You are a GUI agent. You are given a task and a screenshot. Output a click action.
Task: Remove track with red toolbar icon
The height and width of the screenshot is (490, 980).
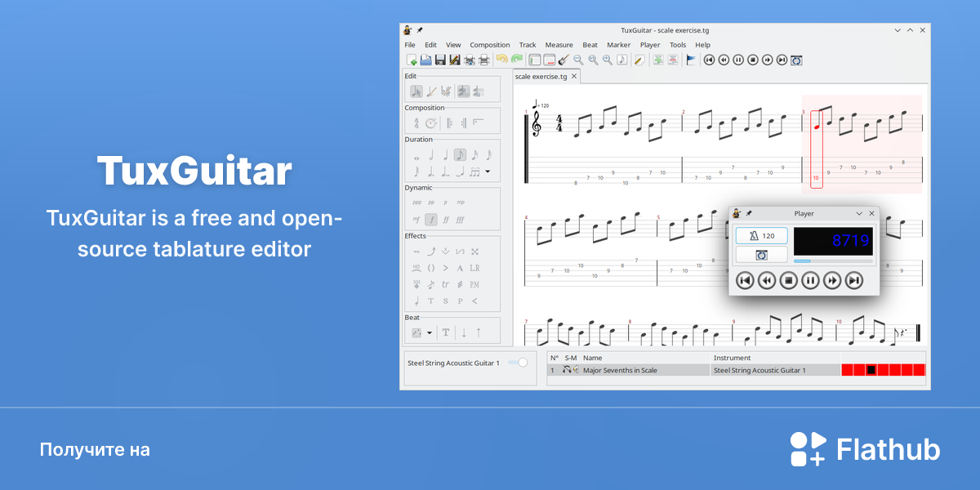[x=673, y=60]
